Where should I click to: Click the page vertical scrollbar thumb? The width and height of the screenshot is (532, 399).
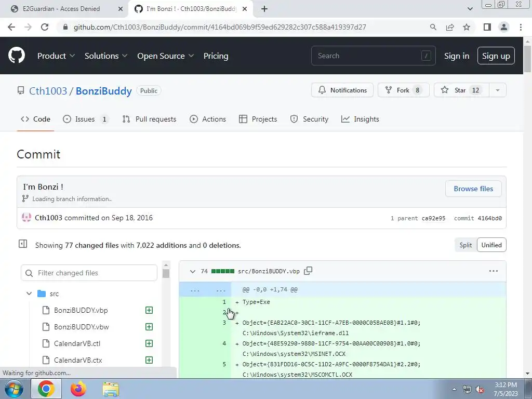coord(528,58)
